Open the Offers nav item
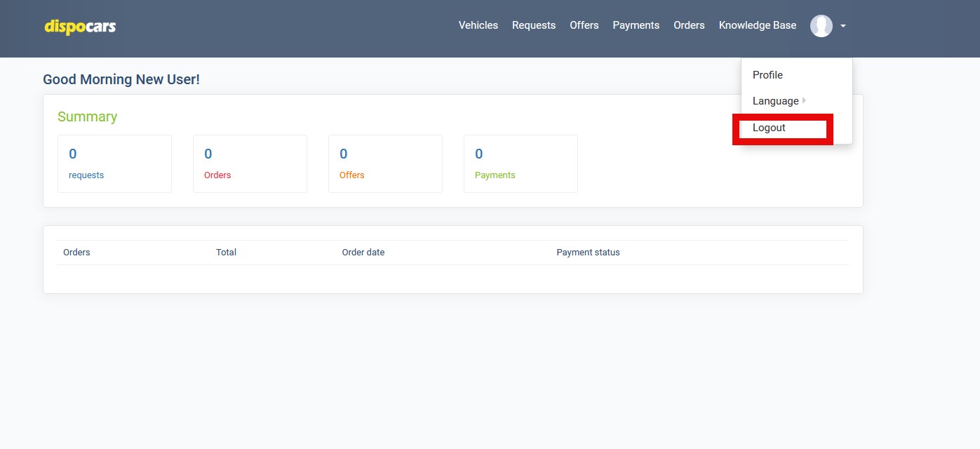The width and height of the screenshot is (980, 449). pyautogui.click(x=584, y=25)
